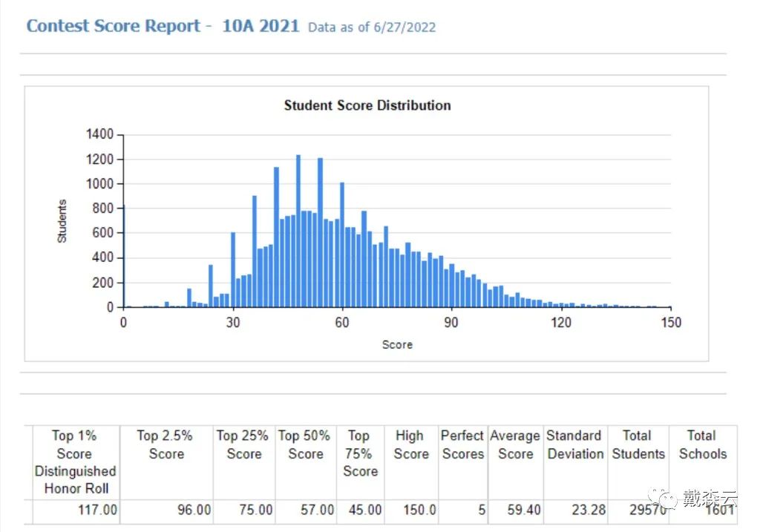Select the "Standard Deviation" column header
The height and width of the screenshot is (532, 763).
[574, 444]
